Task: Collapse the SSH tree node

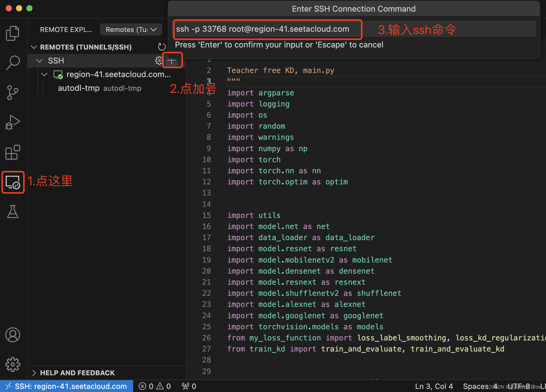Action: pos(39,61)
